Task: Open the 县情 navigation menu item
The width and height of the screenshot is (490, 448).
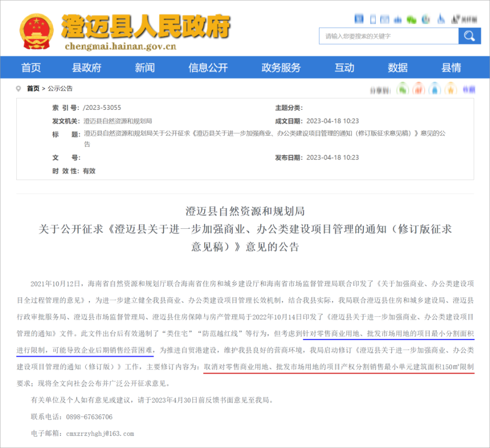Action: tap(451, 67)
